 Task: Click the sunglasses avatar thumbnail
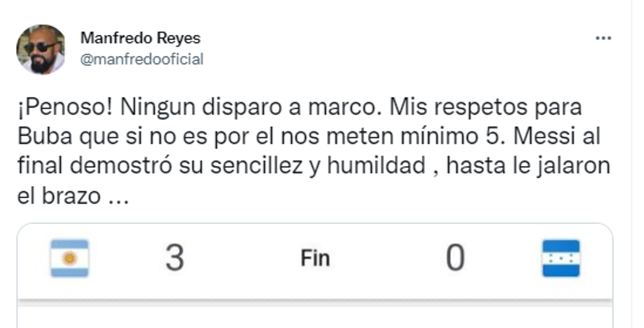pos(40,47)
